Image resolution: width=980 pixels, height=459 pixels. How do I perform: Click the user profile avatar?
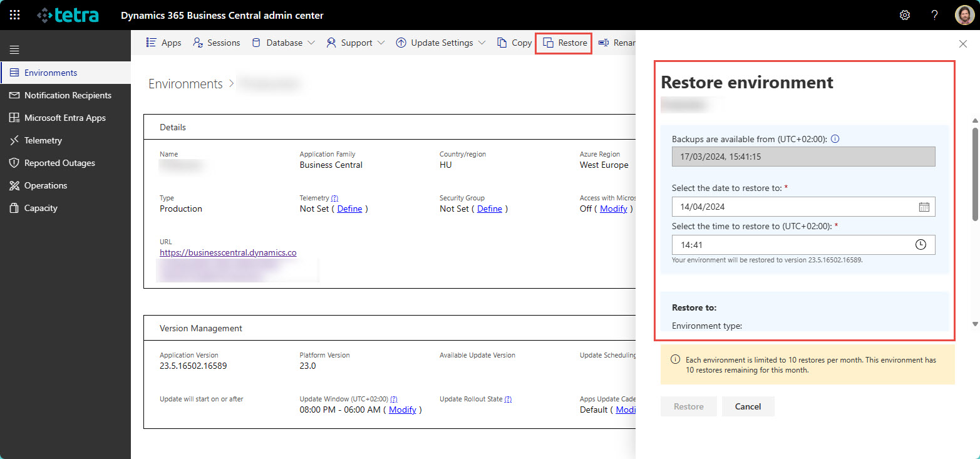pos(964,14)
